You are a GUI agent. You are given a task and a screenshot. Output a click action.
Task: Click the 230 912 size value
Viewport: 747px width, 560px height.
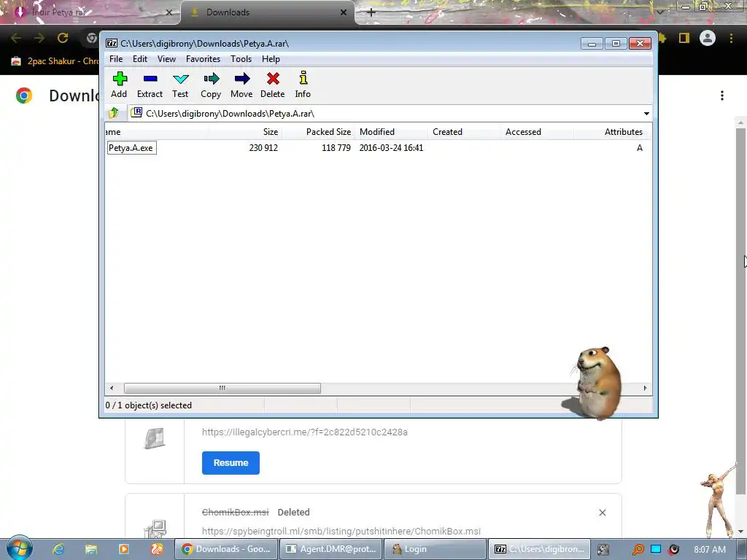[263, 147]
